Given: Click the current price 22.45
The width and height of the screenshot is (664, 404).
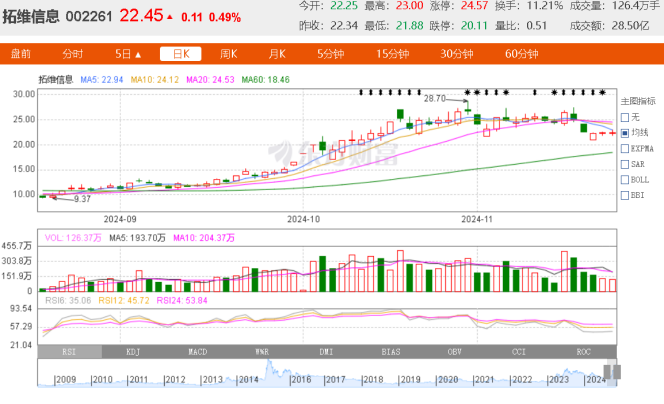Looking at the screenshot, I should (x=141, y=16).
